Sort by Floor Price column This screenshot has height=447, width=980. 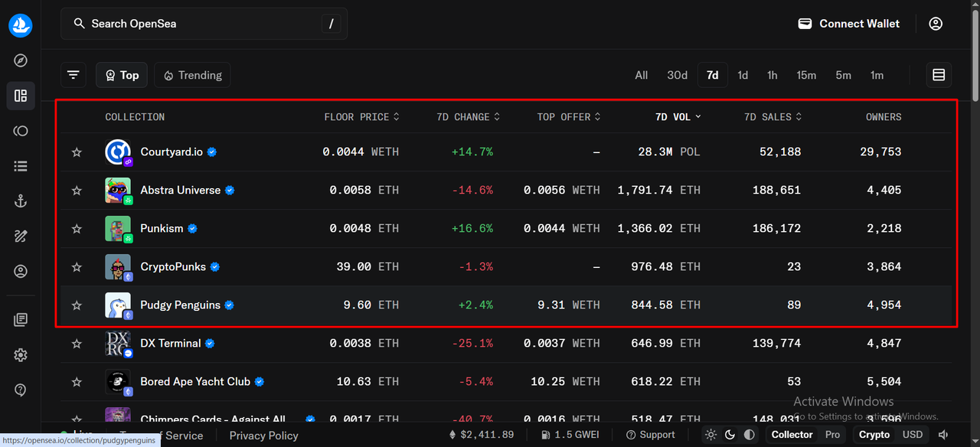coord(362,117)
